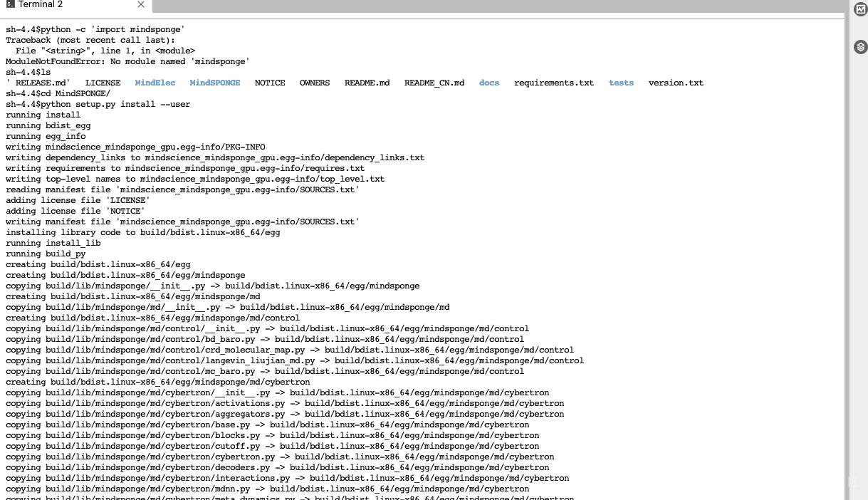The image size is (868, 500).
Task: Open the stacked layers icon in right sidebar
Action: [859, 47]
